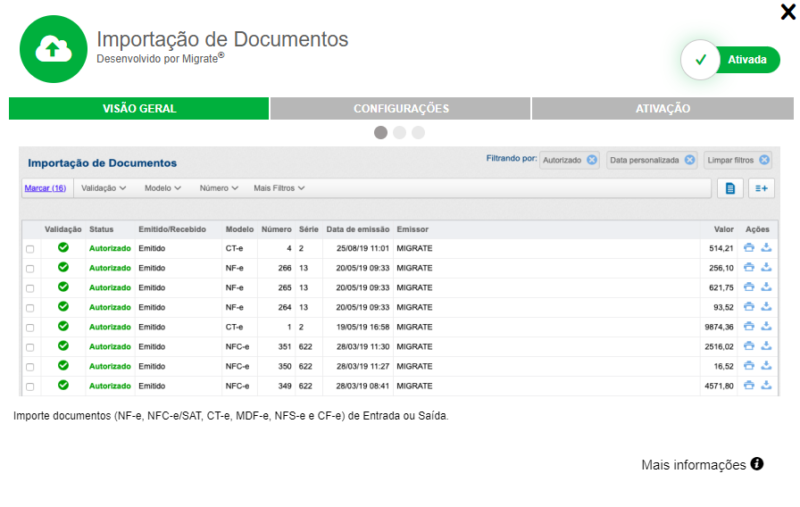Check the box for CT-e number 4
This screenshot has width=800, height=507.
coord(30,249)
